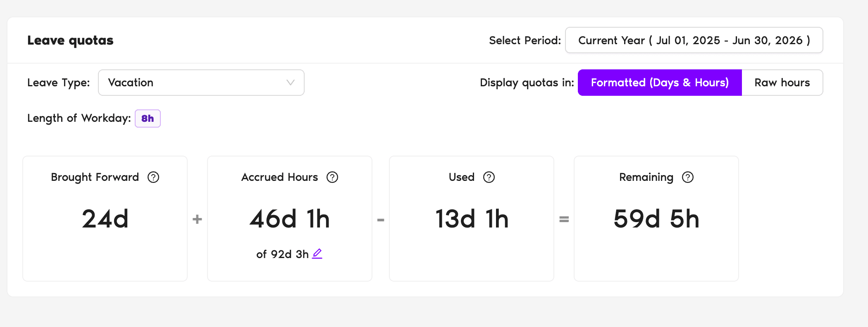Click the 59d 5h remaining value
This screenshot has height=327, width=868.
656,219
